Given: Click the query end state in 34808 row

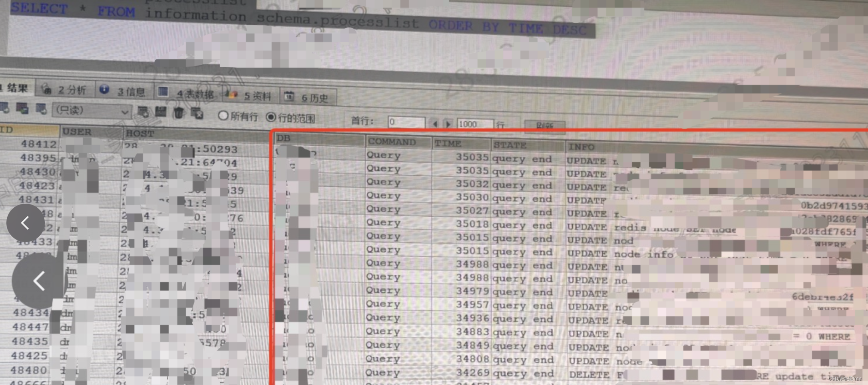Looking at the screenshot, I should click(x=524, y=360).
